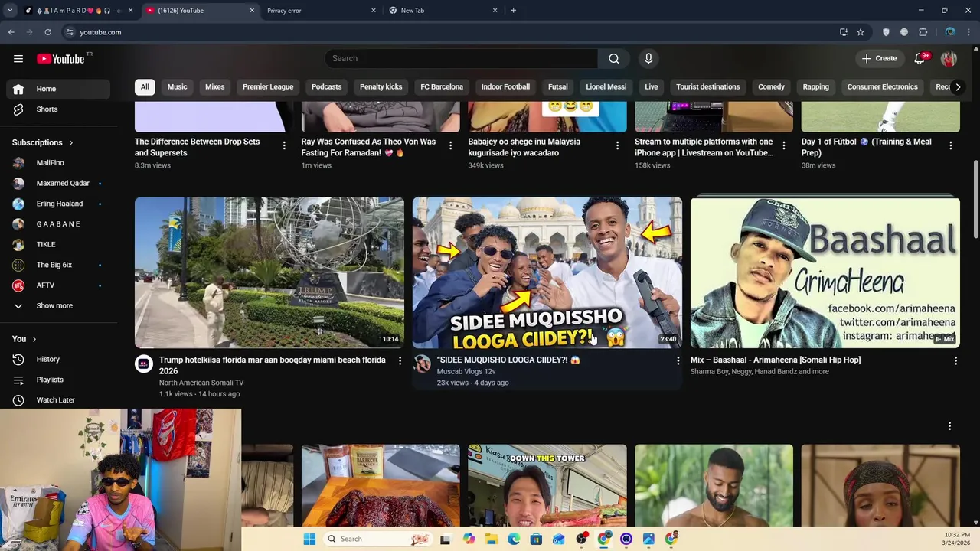Filter by Music chip
980x551 pixels.
coord(177,86)
